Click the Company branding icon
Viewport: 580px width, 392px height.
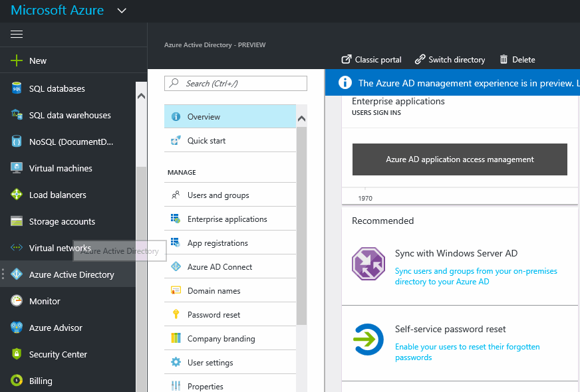(x=176, y=338)
